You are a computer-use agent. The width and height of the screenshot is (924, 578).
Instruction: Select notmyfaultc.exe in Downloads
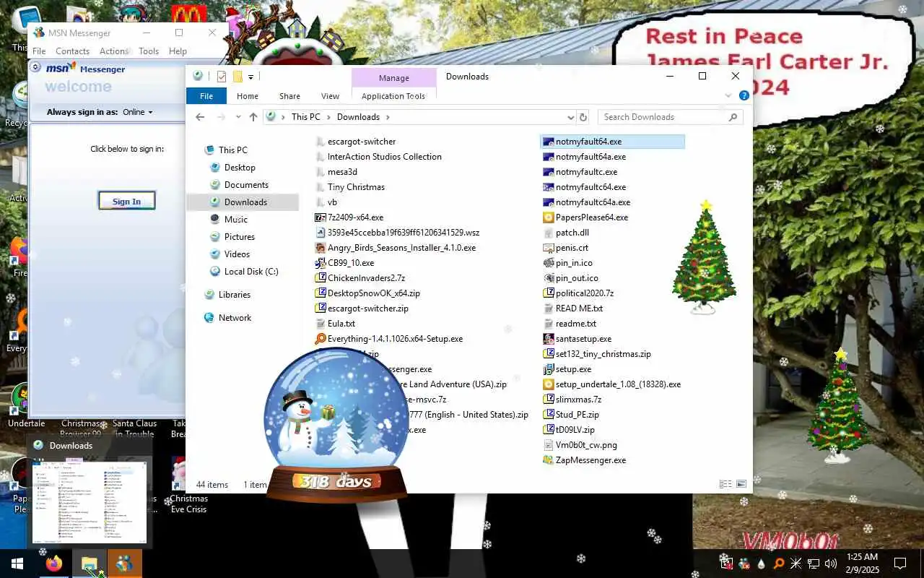[580, 172]
